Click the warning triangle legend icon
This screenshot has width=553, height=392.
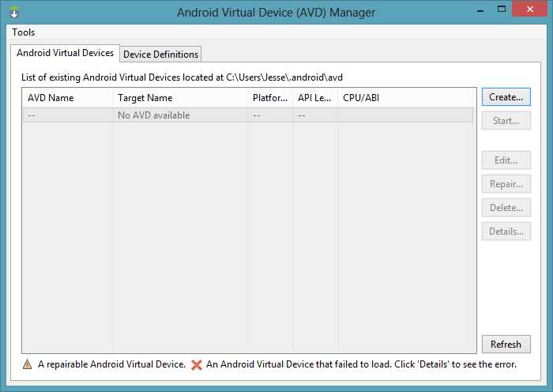tap(27, 364)
